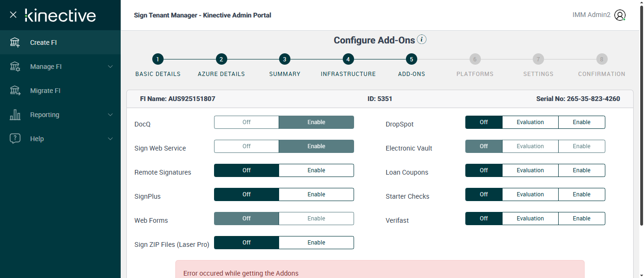Viewport: 644px width, 278px height.
Task: Click the 'Error occured while getting the Addons' message
Action: coord(241,273)
